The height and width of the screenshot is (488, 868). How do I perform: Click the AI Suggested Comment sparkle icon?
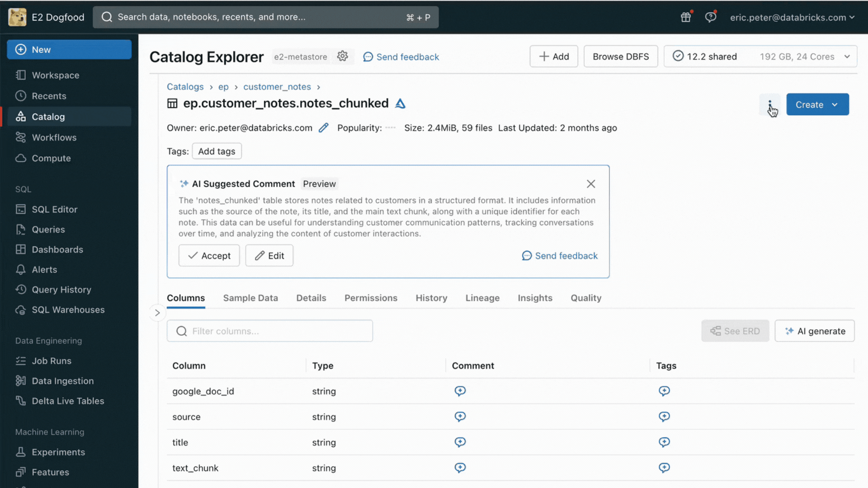tap(184, 183)
